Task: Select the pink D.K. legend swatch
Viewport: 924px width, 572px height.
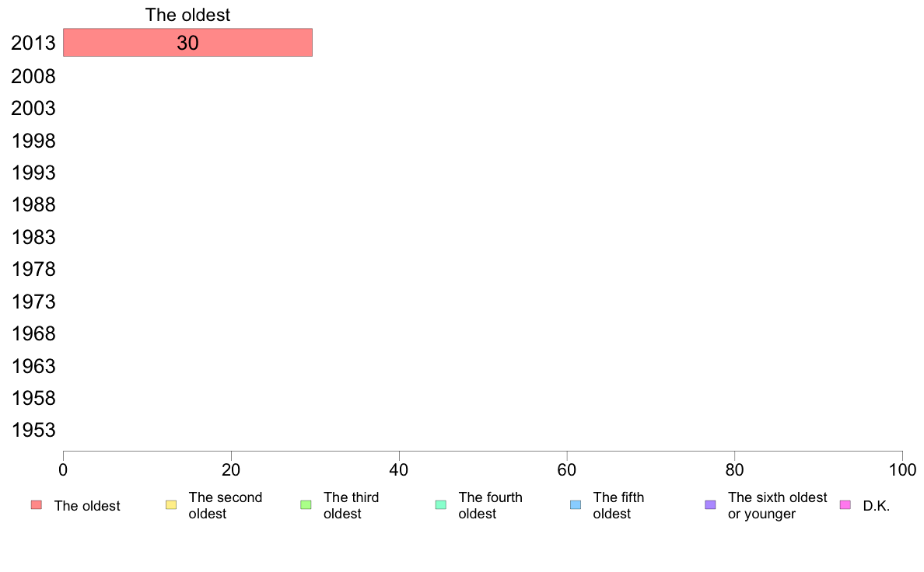Action: (x=845, y=505)
